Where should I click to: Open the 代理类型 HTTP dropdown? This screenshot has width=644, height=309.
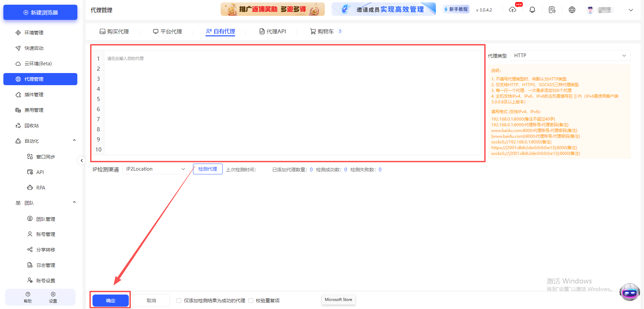[570, 55]
